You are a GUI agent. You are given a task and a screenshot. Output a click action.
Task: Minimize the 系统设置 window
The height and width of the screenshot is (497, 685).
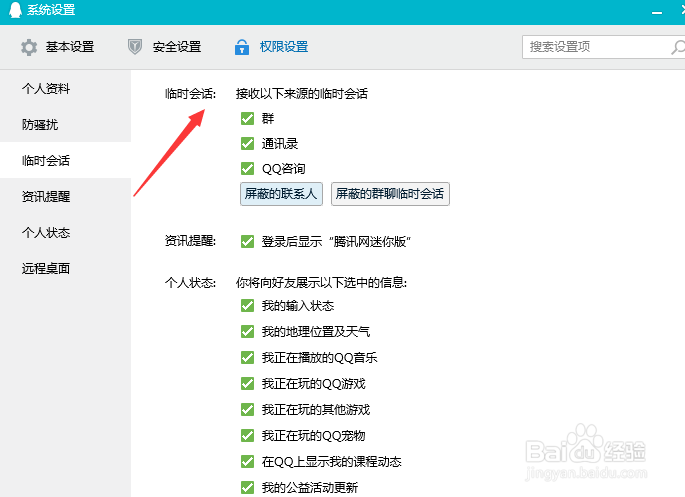(657, 13)
